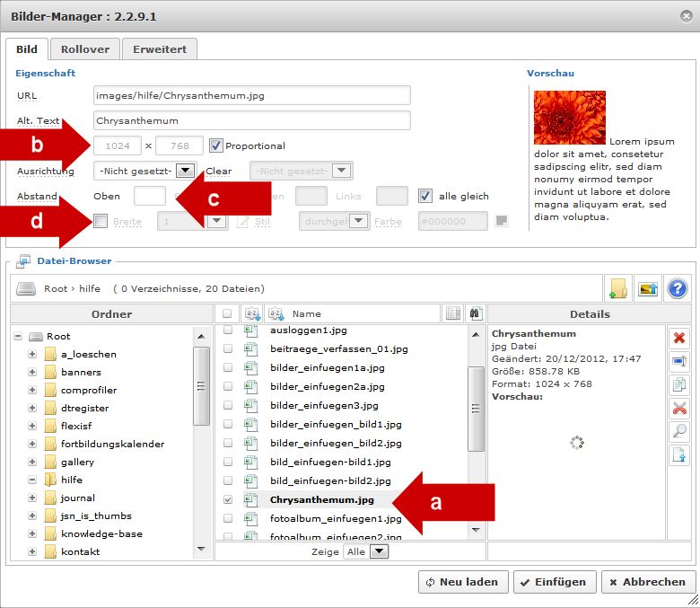
Task: Click the upload image icon
Action: click(x=647, y=288)
